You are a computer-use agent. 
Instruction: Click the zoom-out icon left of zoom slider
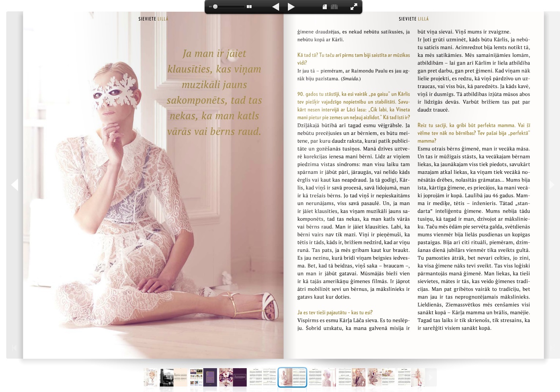(210, 7)
